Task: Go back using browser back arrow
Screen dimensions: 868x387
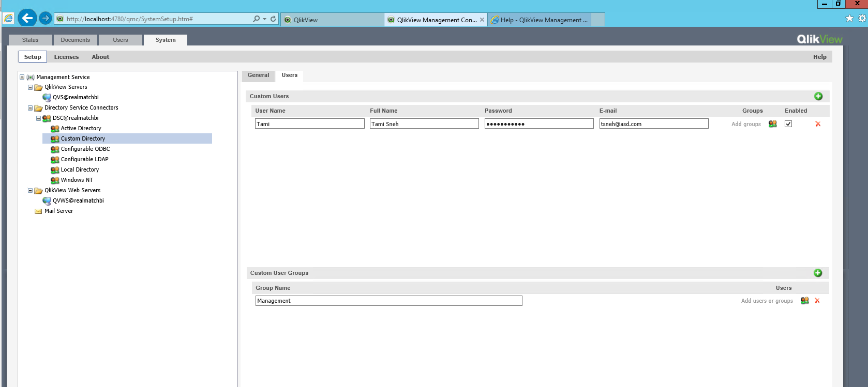Action: click(27, 18)
